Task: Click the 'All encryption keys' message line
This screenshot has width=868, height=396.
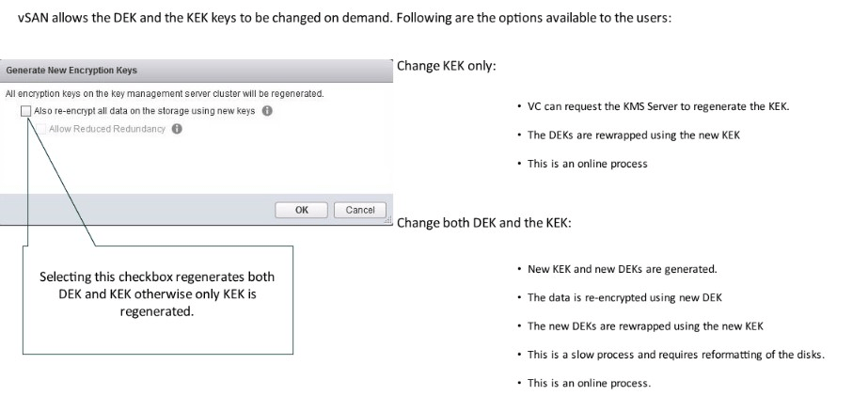Action: point(165,94)
